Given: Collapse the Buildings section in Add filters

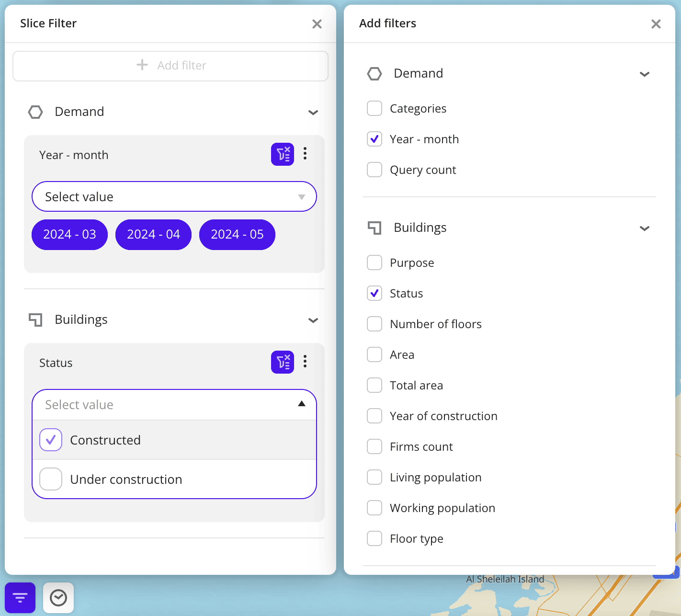Looking at the screenshot, I should coord(645,228).
